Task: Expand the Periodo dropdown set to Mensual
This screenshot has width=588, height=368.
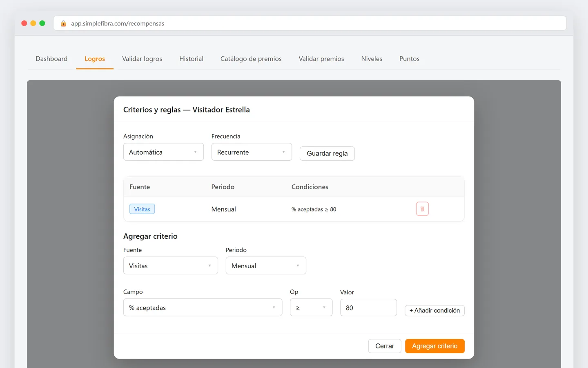Action: pos(266,265)
